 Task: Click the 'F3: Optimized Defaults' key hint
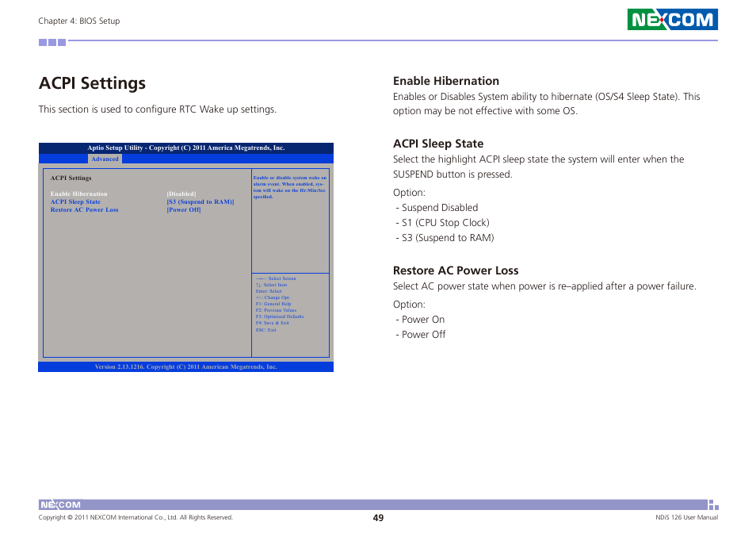point(280,317)
